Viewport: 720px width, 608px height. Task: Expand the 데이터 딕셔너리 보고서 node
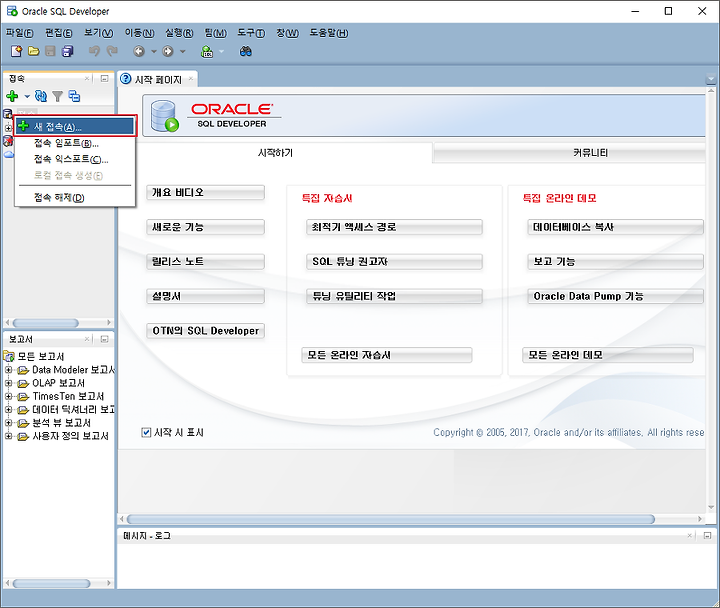8,410
